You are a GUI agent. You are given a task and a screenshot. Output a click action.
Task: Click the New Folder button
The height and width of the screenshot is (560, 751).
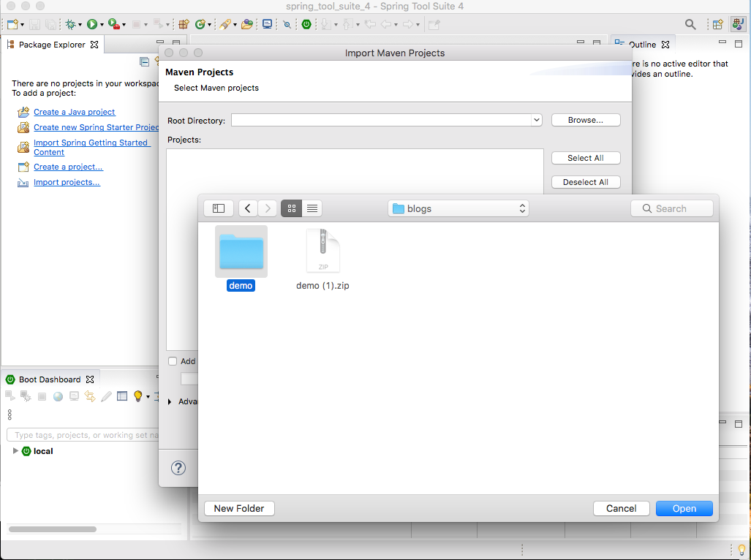[239, 508]
